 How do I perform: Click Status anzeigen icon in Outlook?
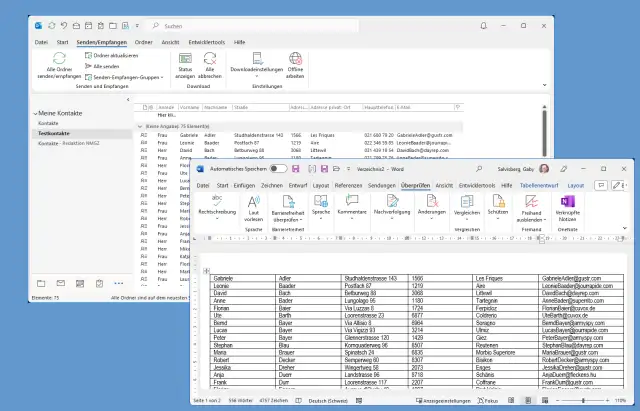click(x=185, y=59)
